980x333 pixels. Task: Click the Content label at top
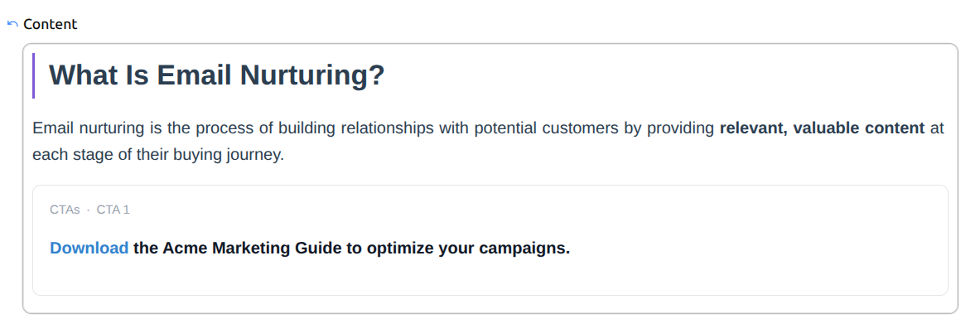pos(50,24)
